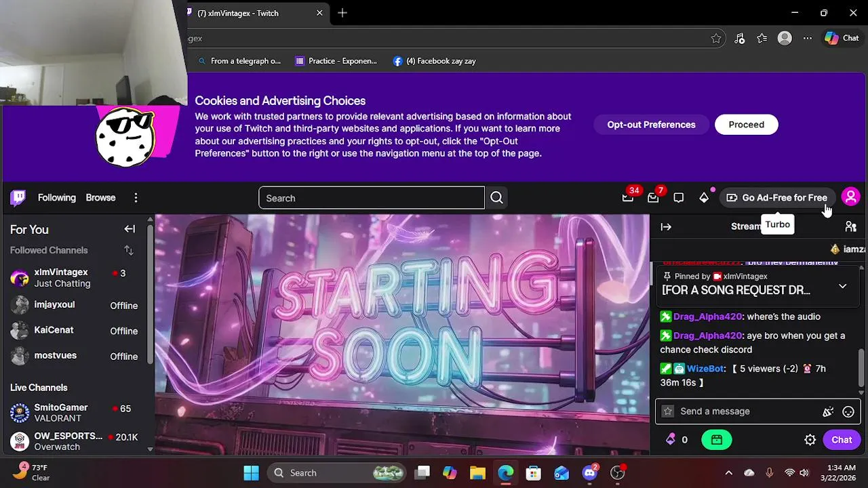Open the emote picker smiley
Viewport: 868px width, 488px height.
(848, 411)
